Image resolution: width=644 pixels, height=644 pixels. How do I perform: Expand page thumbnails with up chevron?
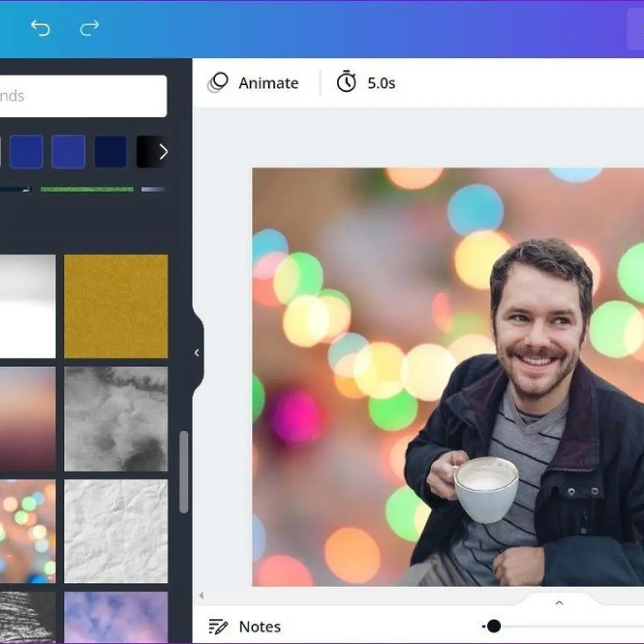(x=559, y=603)
